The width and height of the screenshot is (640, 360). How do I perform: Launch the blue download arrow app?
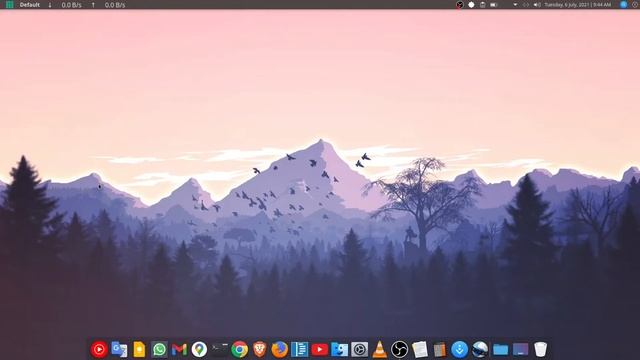click(x=460, y=349)
